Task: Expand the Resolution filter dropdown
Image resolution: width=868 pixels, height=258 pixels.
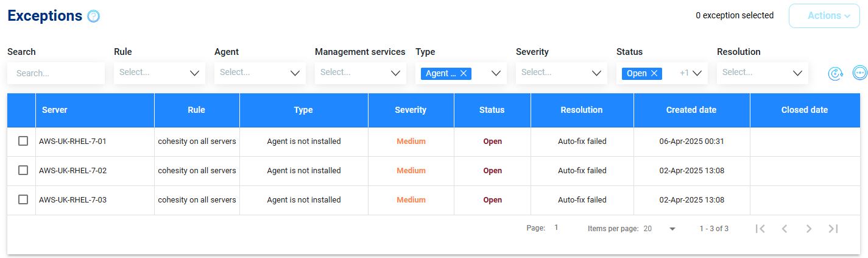Action: coord(763,73)
